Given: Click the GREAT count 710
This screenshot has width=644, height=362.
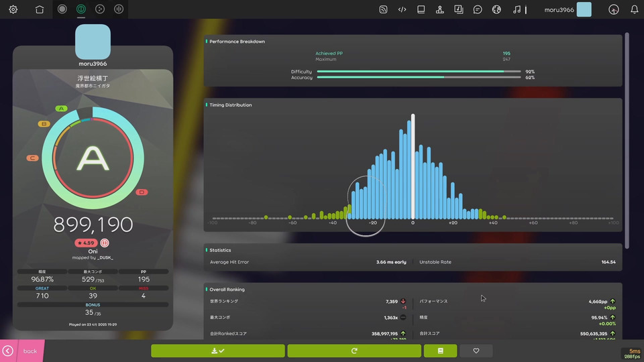Looking at the screenshot, I should (42, 296).
